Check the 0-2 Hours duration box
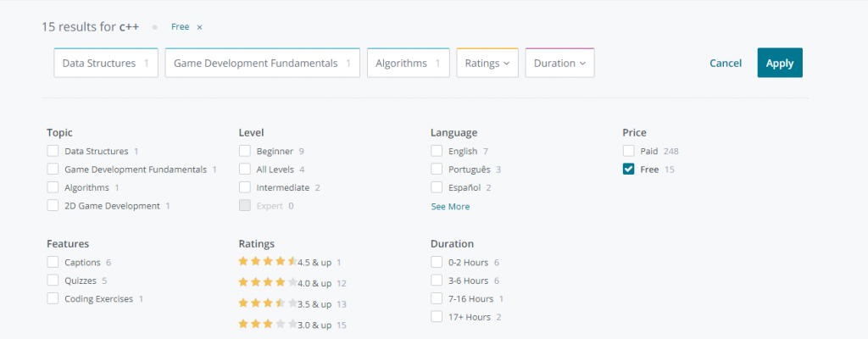This screenshot has width=868, height=339. 437,262
